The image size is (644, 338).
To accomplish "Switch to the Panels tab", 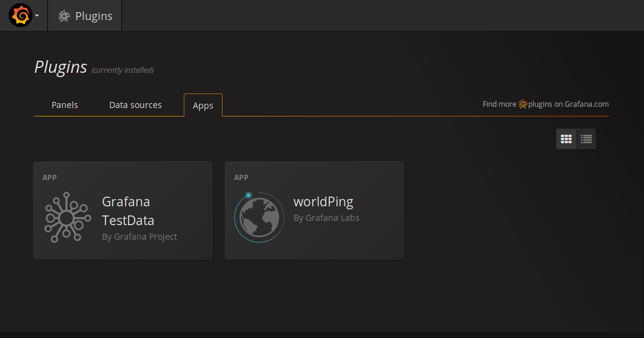I will (64, 105).
